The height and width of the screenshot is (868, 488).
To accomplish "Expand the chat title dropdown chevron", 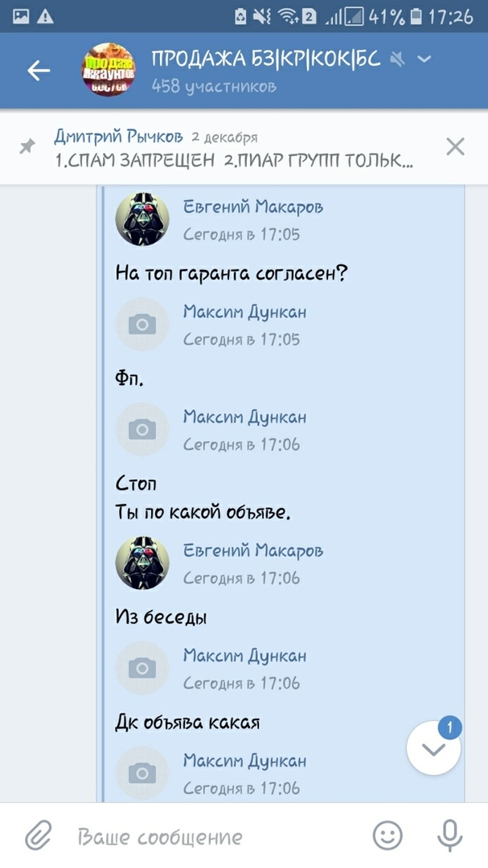I will [x=424, y=59].
